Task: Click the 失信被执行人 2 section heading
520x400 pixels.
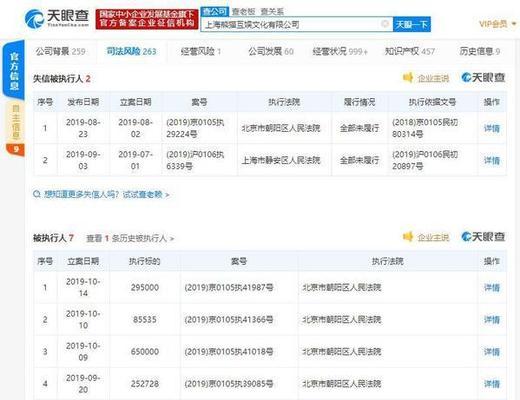Action: tap(62, 79)
